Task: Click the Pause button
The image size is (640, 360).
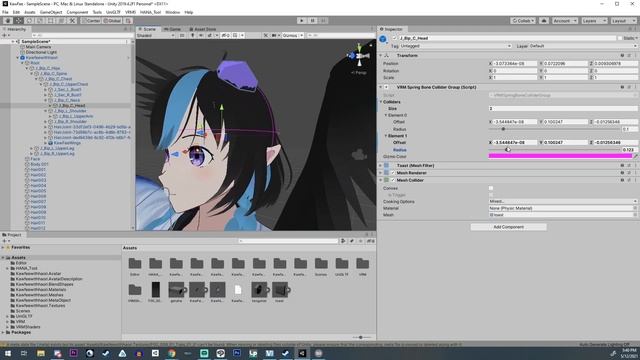Action: tap(312, 20)
